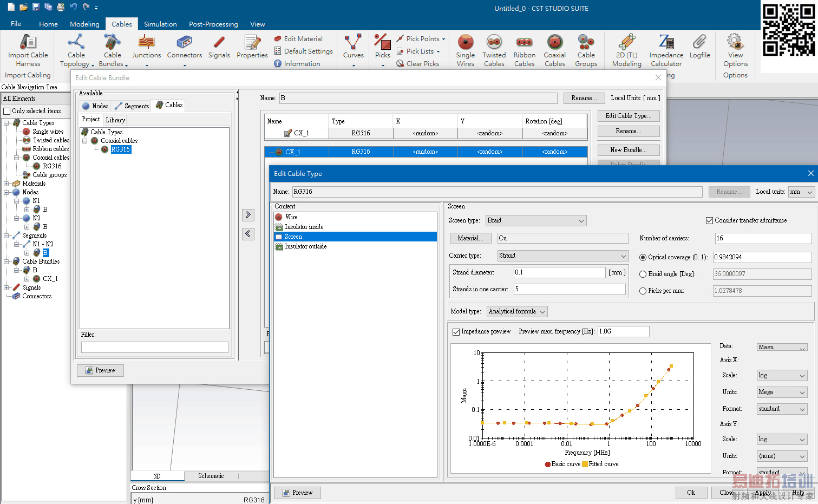Click the Strand diameter input field
The height and width of the screenshot is (504, 818).
coord(559,272)
